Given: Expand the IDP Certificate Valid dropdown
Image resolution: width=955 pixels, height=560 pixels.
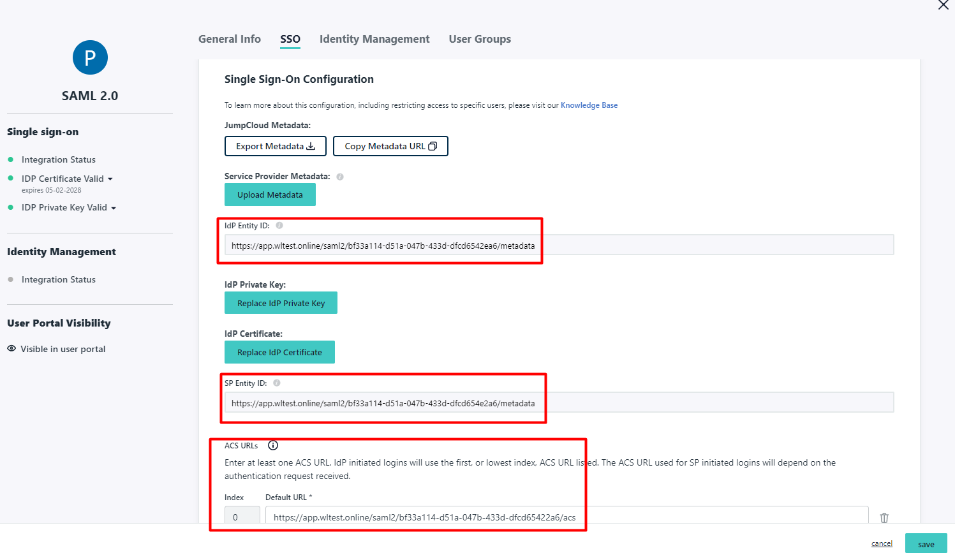Looking at the screenshot, I should click(x=111, y=179).
